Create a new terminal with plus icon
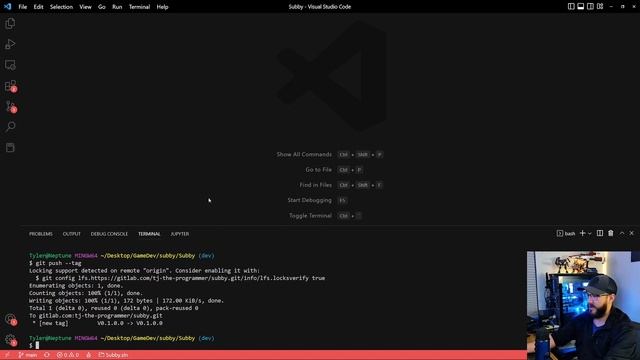Screen dimensions: 640x360 582,233
